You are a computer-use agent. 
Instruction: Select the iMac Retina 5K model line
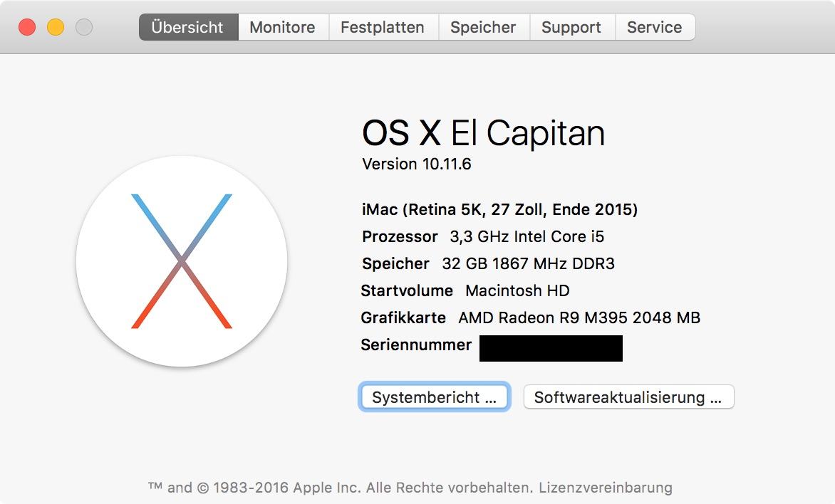coord(499,210)
